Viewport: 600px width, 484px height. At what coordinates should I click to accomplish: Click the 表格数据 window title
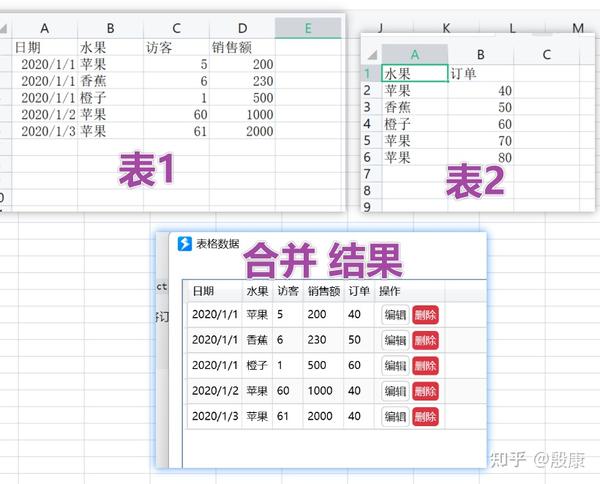pos(217,244)
